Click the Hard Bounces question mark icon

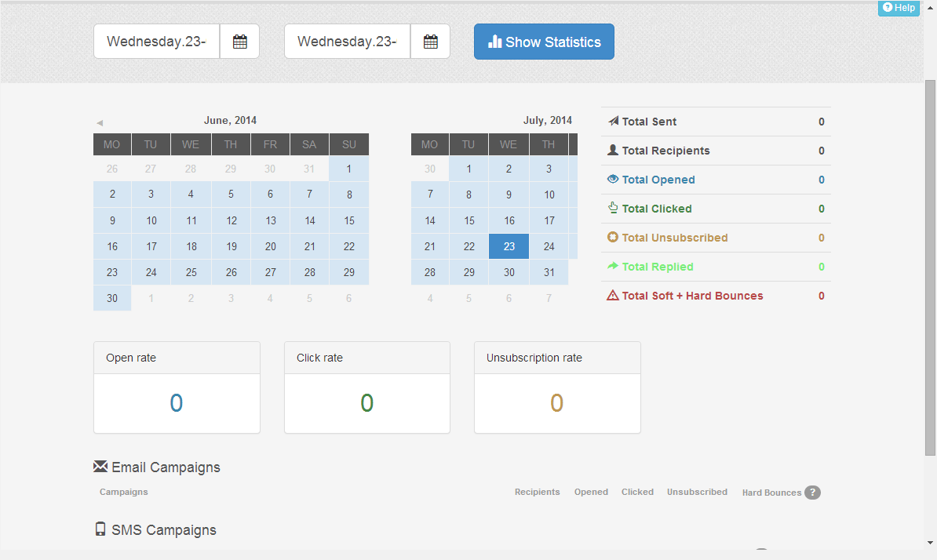tap(813, 493)
